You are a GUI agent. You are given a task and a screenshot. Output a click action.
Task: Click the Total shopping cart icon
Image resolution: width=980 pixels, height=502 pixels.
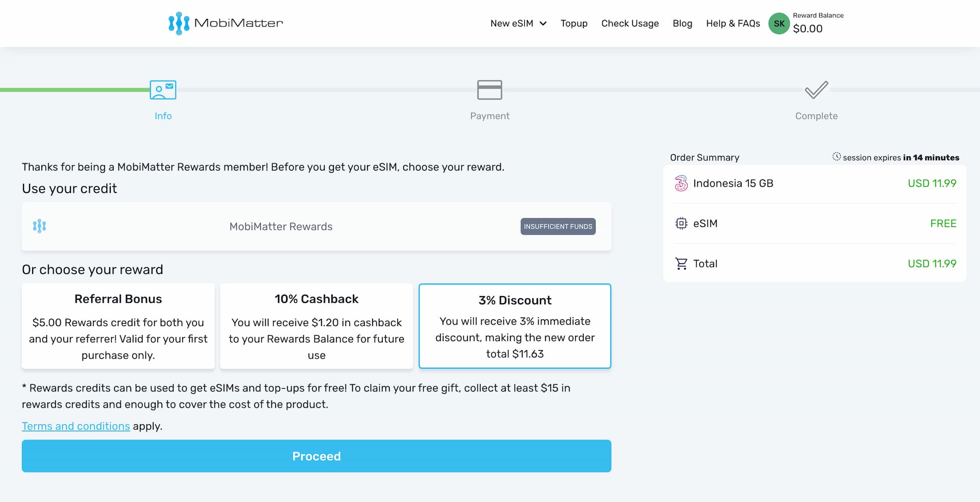point(681,264)
